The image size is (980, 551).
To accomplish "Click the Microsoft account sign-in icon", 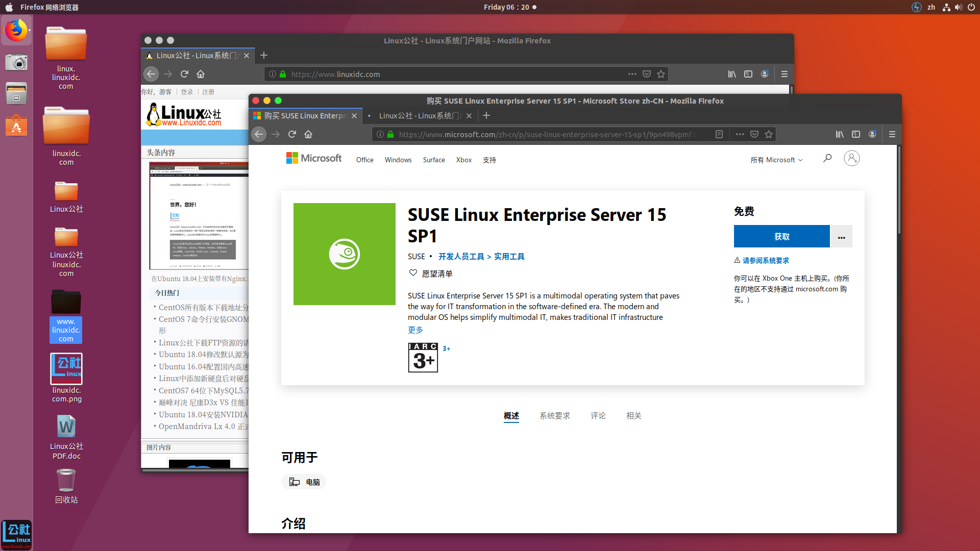I will coord(851,159).
